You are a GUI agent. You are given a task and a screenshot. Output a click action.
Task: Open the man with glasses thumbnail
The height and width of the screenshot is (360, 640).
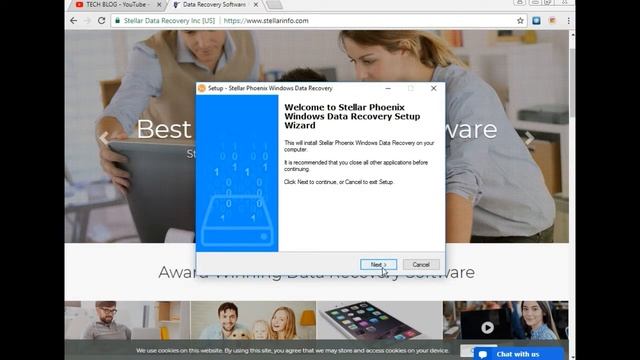[x=127, y=320]
